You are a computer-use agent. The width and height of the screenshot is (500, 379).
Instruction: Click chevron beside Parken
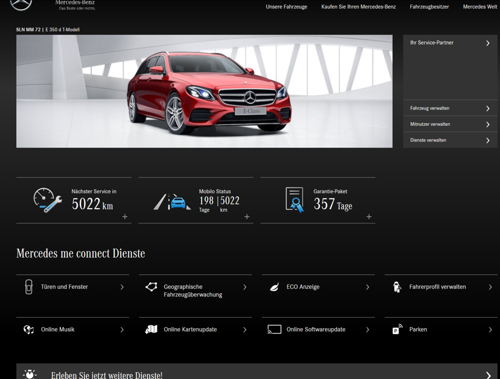[x=490, y=330]
